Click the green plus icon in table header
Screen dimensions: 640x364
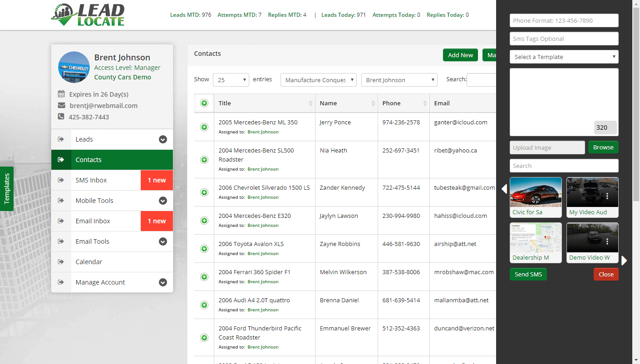tap(204, 103)
